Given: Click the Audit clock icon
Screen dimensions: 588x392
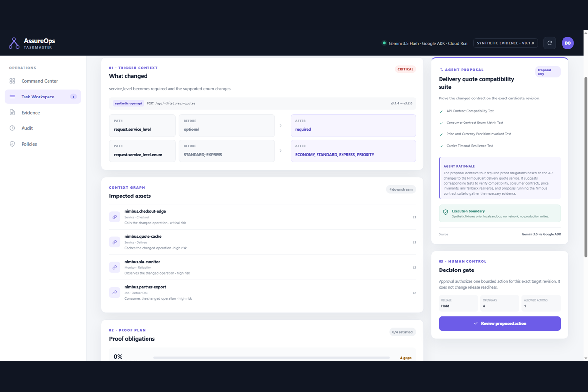Looking at the screenshot, I should tap(12, 128).
